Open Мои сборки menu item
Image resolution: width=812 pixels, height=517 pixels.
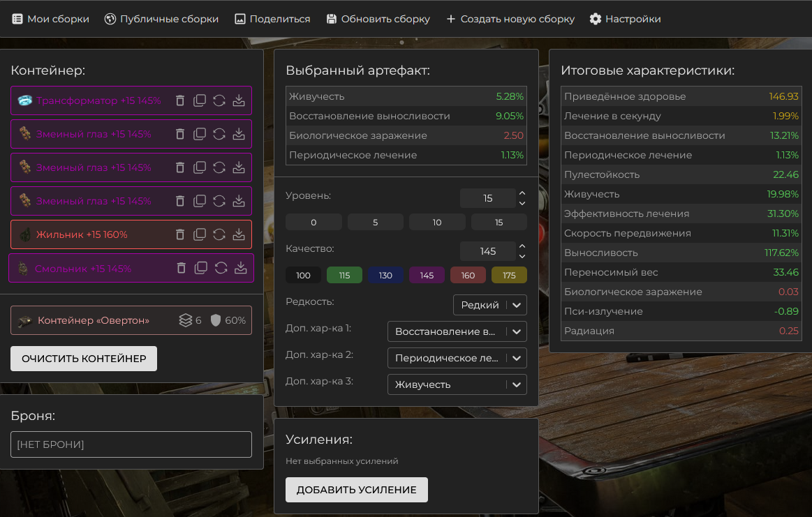(x=51, y=19)
